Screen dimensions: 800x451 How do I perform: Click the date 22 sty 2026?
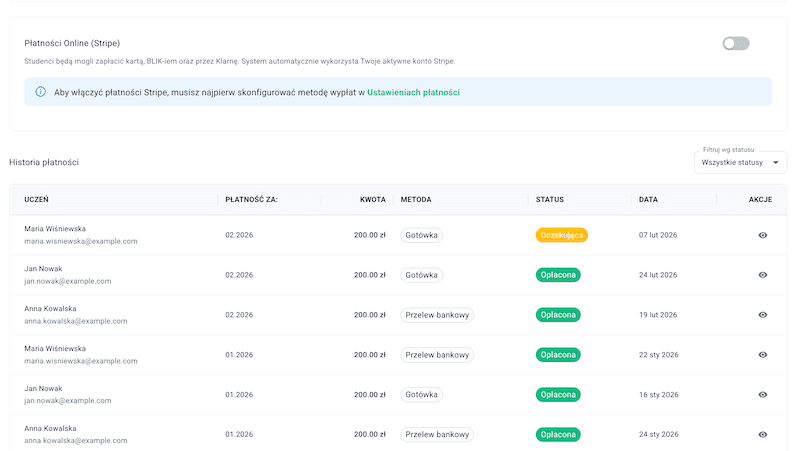(659, 355)
